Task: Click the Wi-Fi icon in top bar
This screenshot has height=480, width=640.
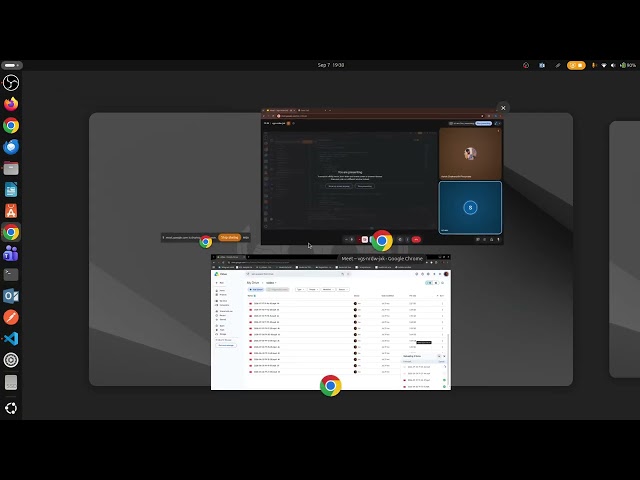Action: pos(604,65)
